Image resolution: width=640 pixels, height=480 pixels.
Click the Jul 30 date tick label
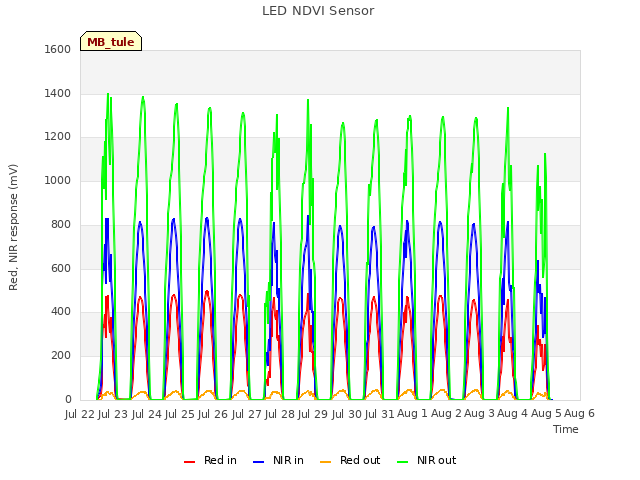coord(346,414)
